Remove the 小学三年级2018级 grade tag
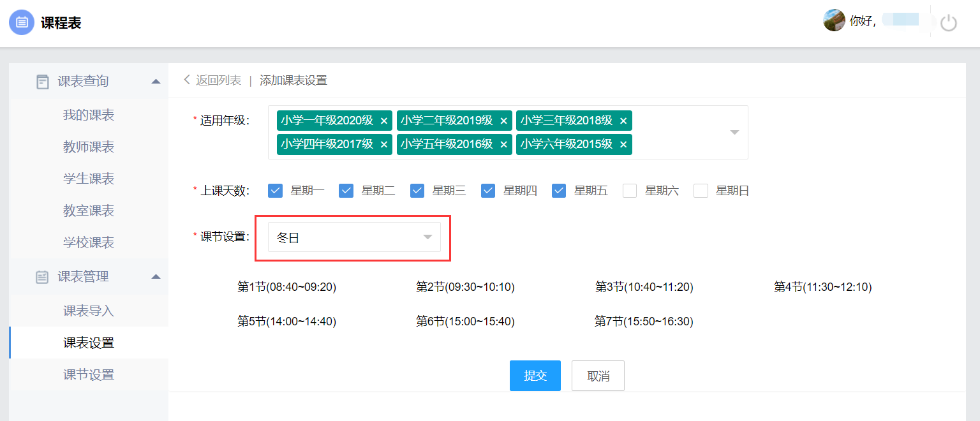The width and height of the screenshot is (980, 421). point(623,121)
